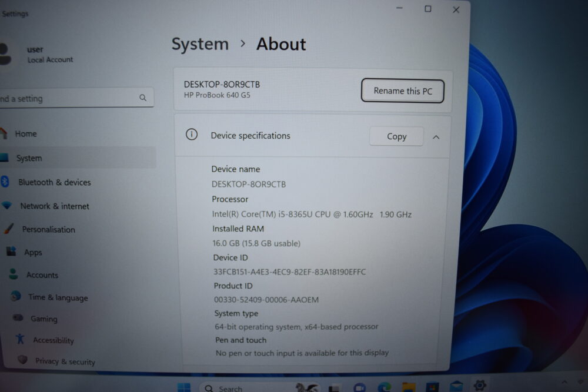Copy the device specifications

[396, 136]
